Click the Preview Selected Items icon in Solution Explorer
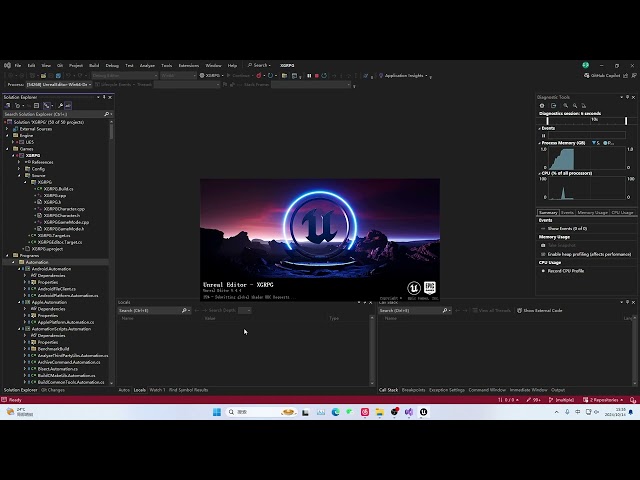 tap(68, 106)
